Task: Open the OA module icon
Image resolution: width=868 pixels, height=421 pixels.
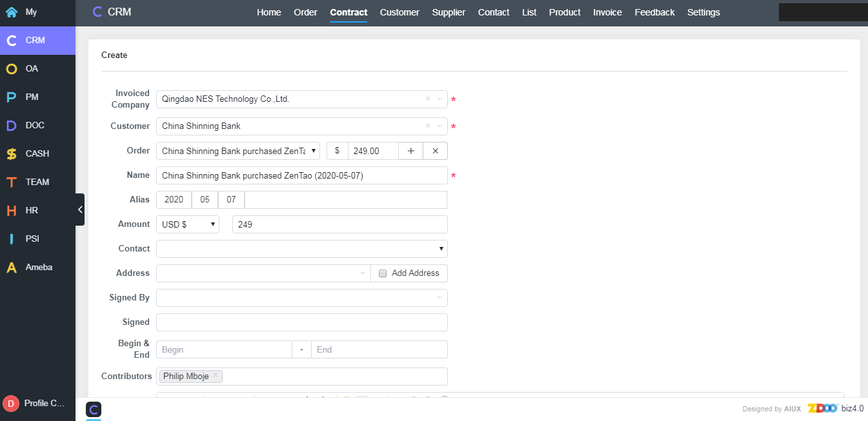Action: 12,69
